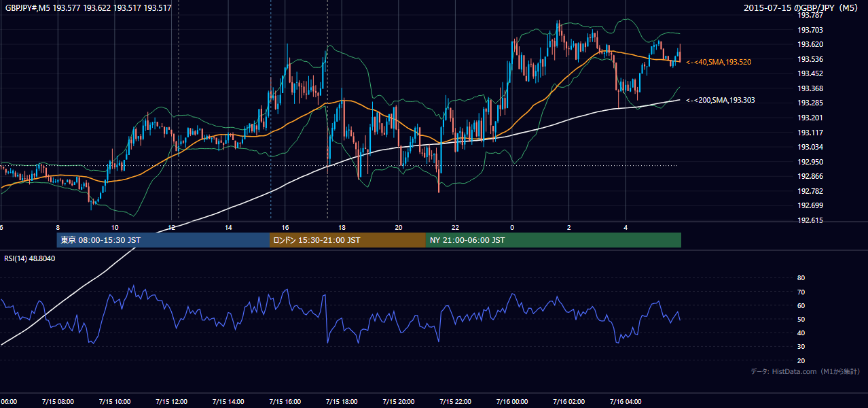
Task: Click the <-<200,SMA,193.303 label
Action: [720, 100]
